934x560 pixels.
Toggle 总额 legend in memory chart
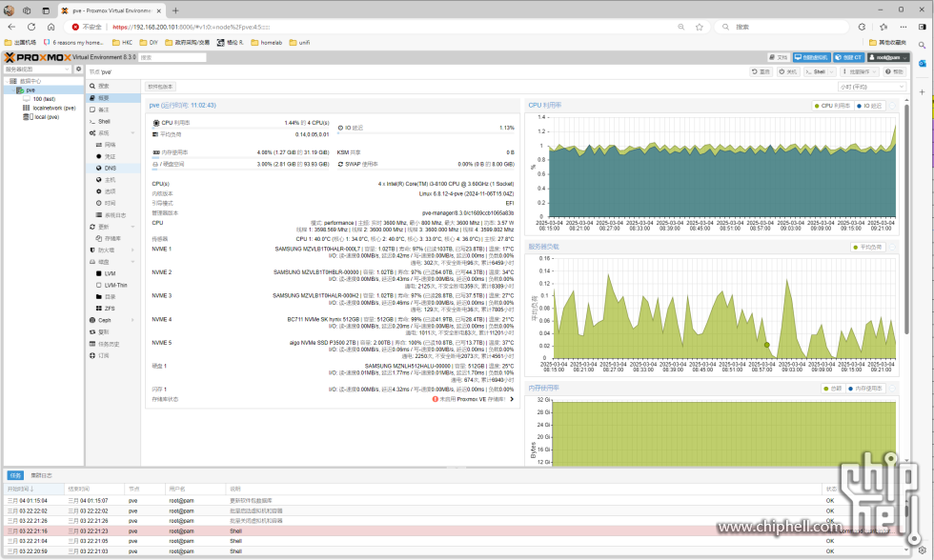[x=833, y=389]
